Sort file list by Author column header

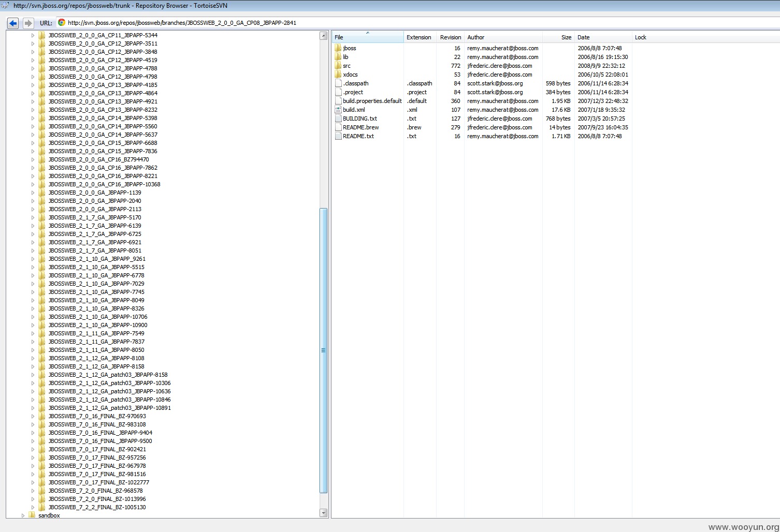click(503, 37)
